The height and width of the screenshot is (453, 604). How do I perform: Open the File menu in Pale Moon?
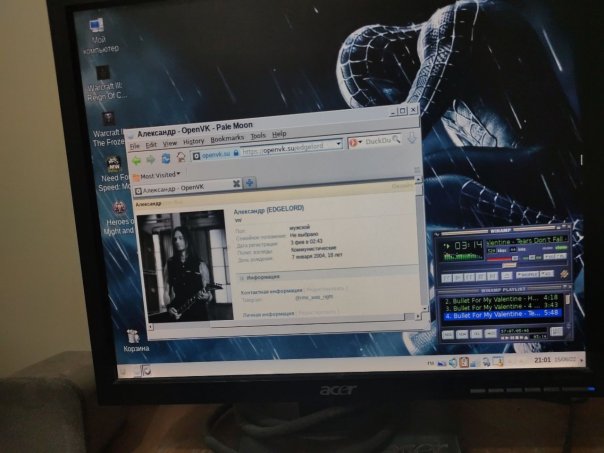(134, 146)
